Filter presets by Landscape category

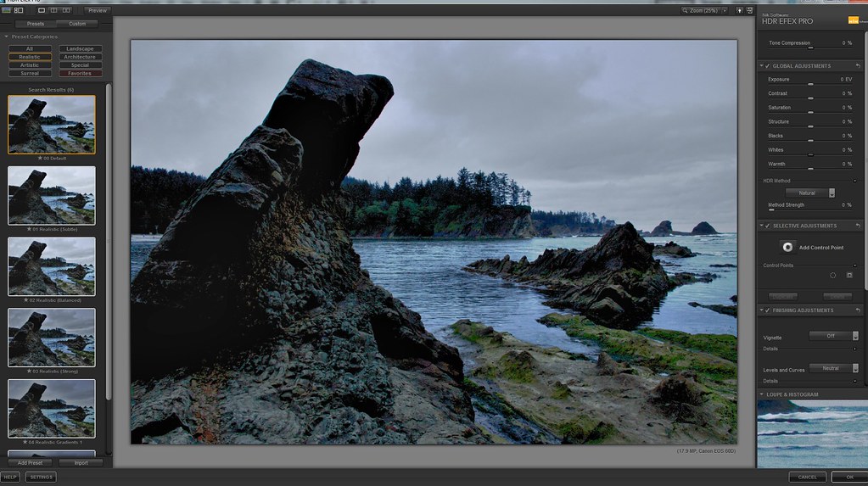pyautogui.click(x=80, y=48)
